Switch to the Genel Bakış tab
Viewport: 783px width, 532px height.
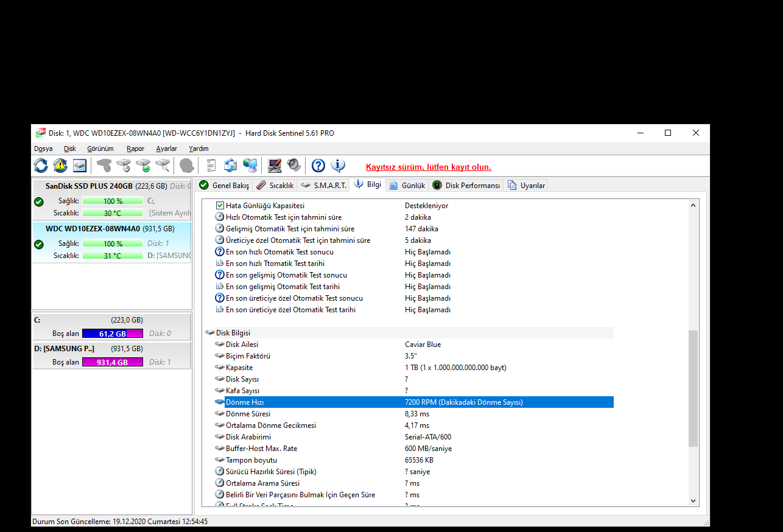point(224,185)
